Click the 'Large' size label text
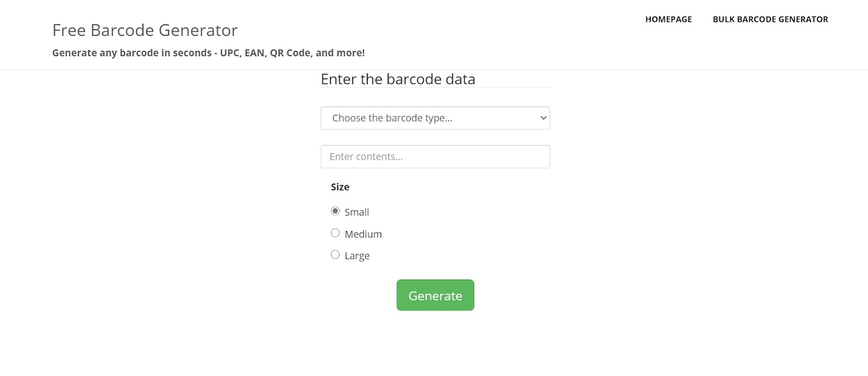This screenshot has width=868, height=376. pyautogui.click(x=357, y=256)
